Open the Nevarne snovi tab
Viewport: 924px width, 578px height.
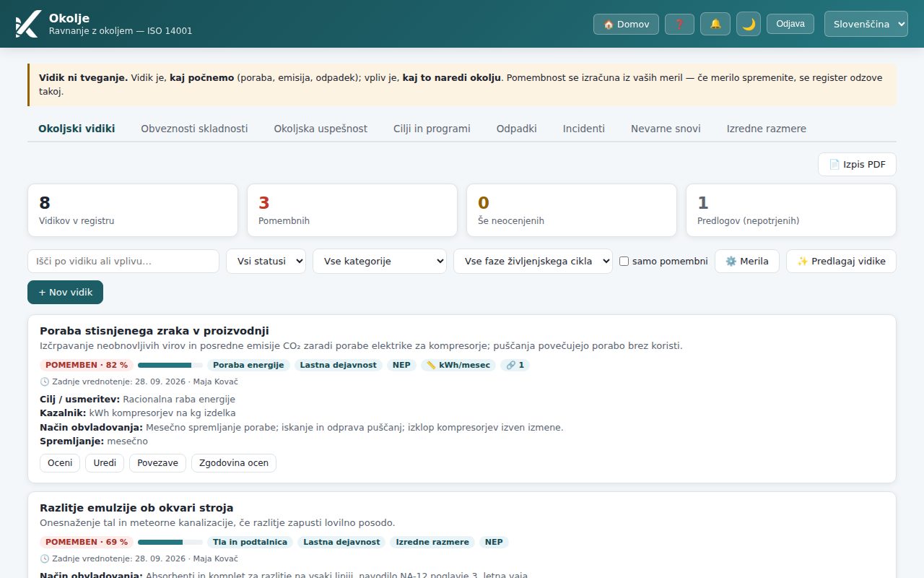coord(666,129)
